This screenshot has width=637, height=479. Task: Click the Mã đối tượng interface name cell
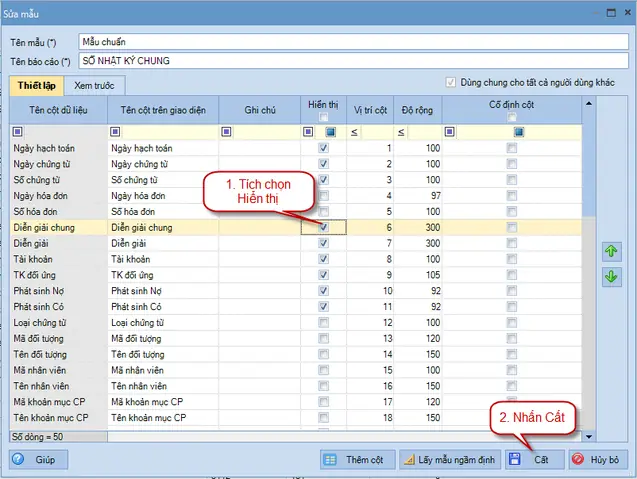[163, 338]
